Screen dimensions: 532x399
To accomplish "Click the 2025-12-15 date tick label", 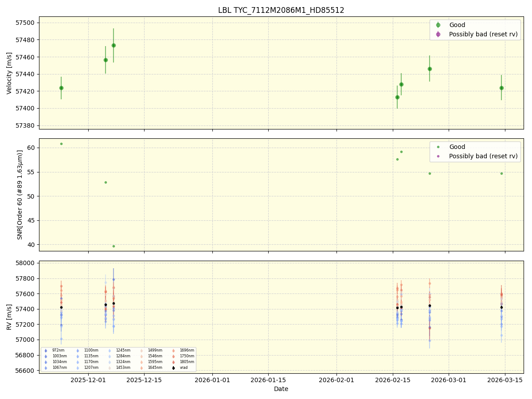I will click(x=144, y=379).
